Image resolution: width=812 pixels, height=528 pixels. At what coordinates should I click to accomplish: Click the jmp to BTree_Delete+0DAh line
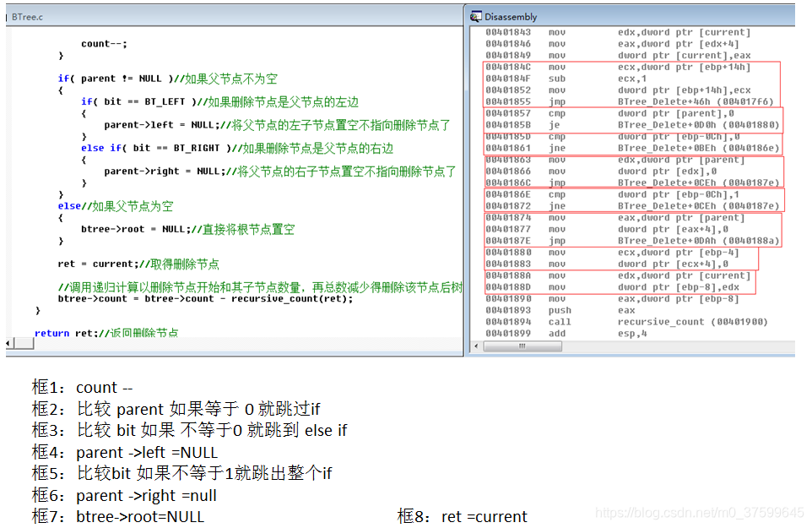(x=632, y=241)
